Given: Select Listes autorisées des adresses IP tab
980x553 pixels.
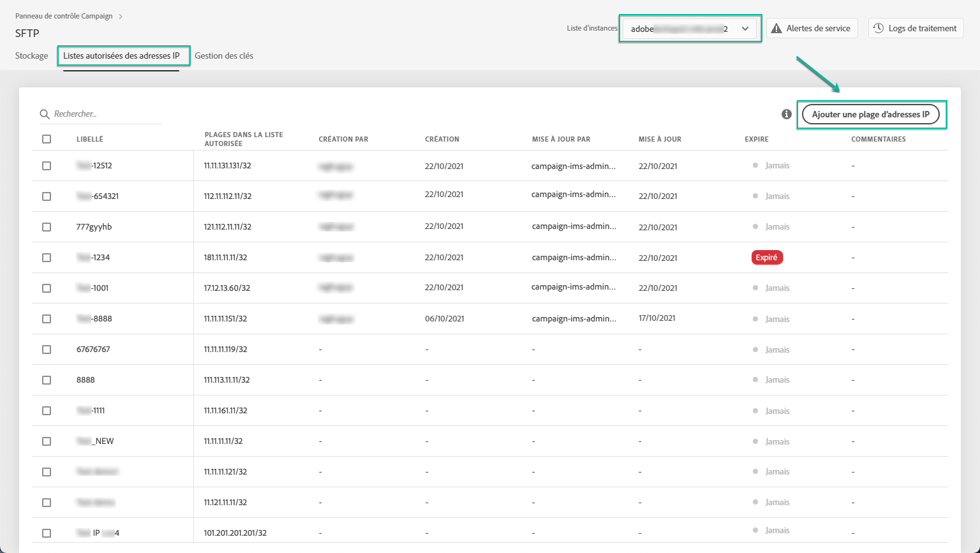Looking at the screenshot, I should coord(121,56).
